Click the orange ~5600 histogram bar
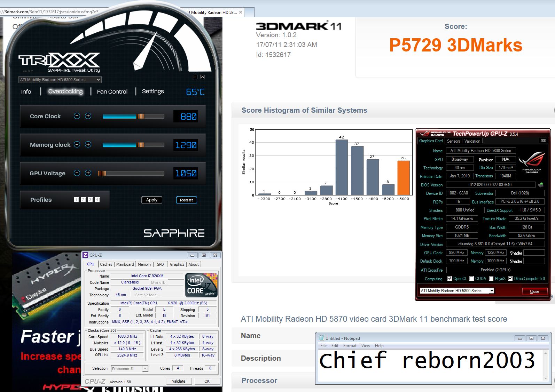555x392 pixels. pos(404,177)
